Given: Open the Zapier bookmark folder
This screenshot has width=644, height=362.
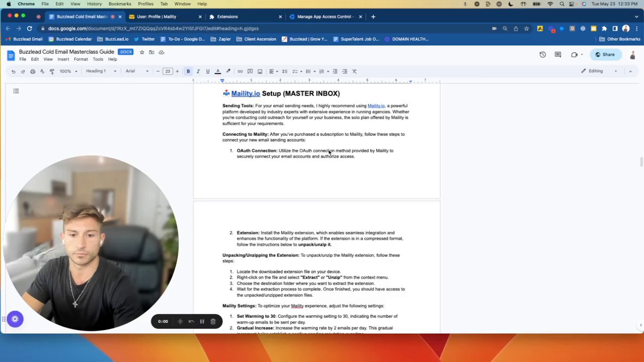Looking at the screenshot, I should tap(221, 39).
